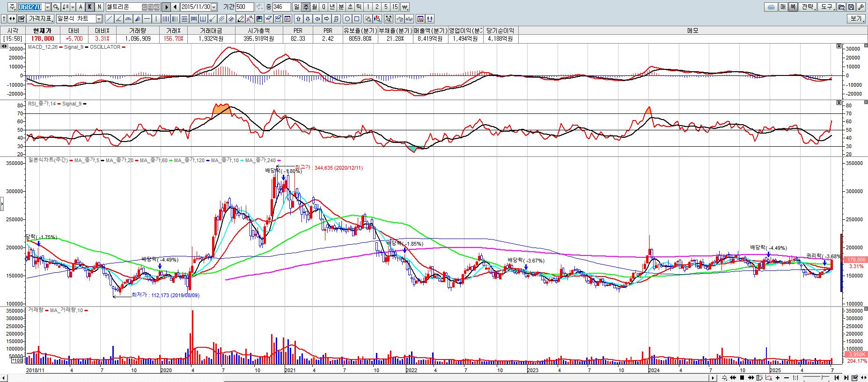The image size is (868, 382).
Task: Select the minute 분 period
Action: pos(340,7)
